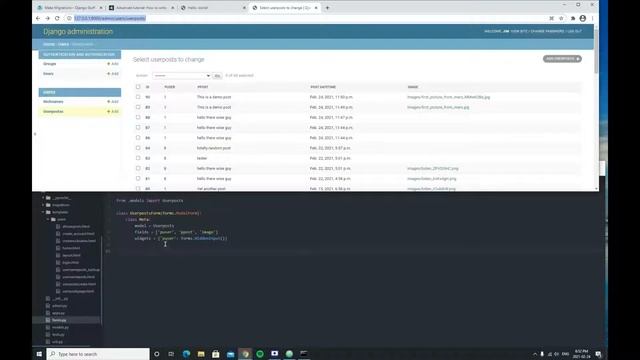Screen dimensions: 640x360
Task: Check the box for post ID 84
Action: tap(138, 148)
